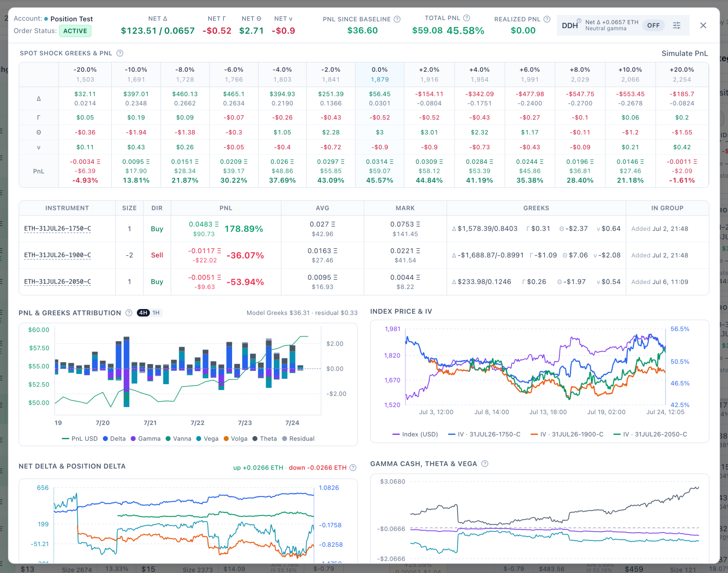Open ETH-31JUL26-2050-C instrument link
The height and width of the screenshot is (573, 728).
(58, 282)
